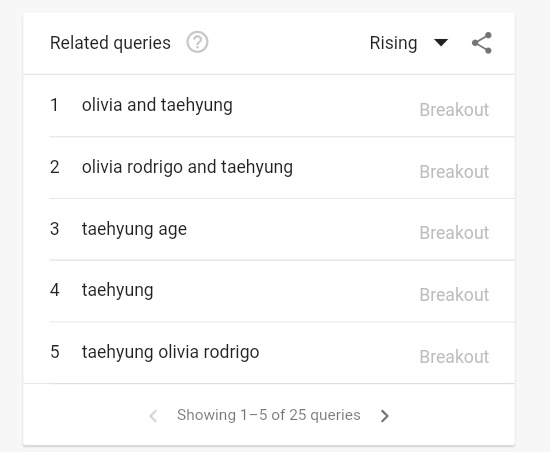Click Breakout label for first query
Screen dimensions: 550x452
(454, 110)
